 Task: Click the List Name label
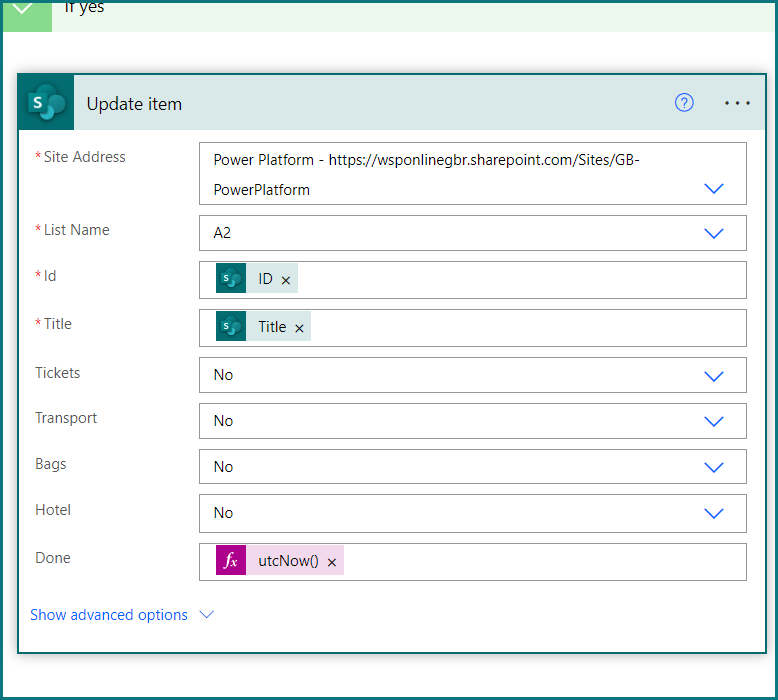pos(76,230)
